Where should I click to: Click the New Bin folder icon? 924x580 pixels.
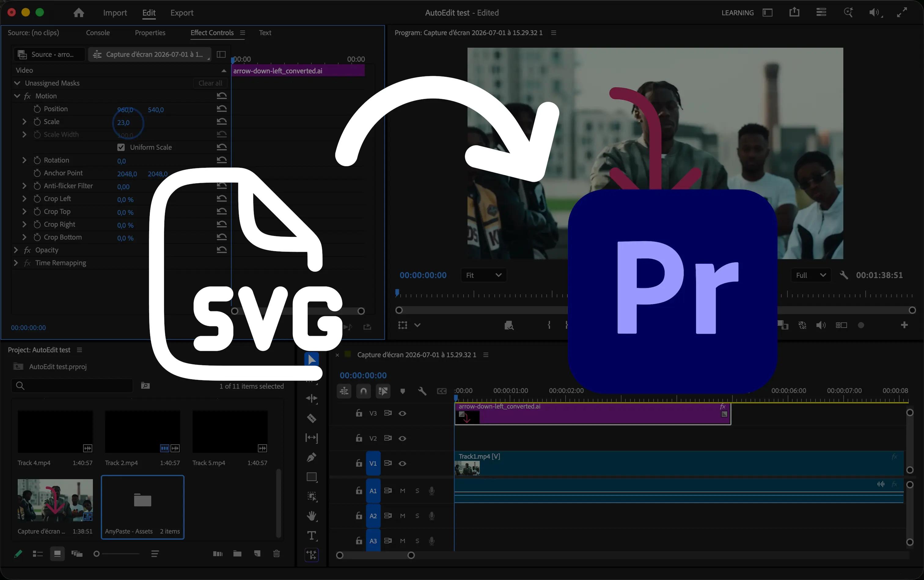[x=237, y=553]
